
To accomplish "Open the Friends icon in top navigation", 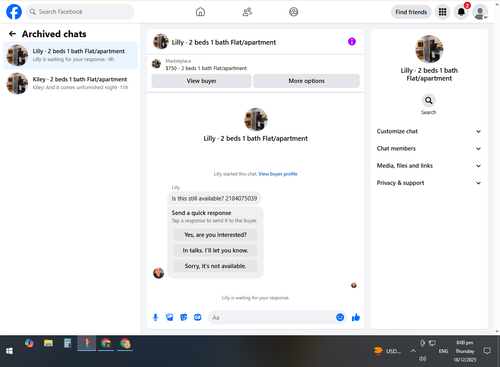I will tap(247, 12).
